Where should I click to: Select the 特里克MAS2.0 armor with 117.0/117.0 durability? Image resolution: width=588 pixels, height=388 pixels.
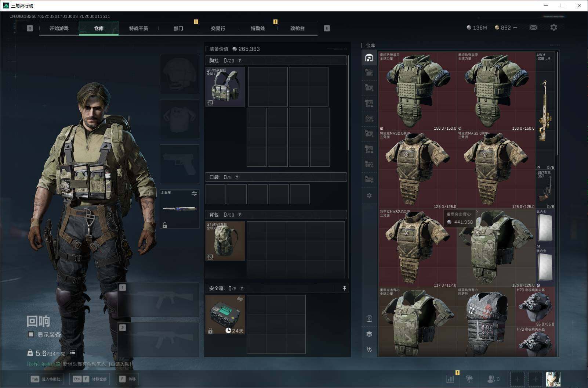418,248
